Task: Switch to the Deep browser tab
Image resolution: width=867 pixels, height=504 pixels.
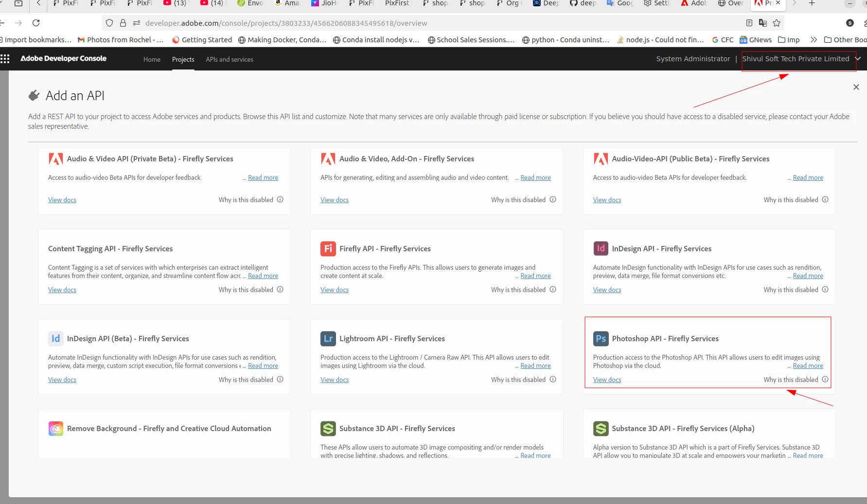Action: click(x=546, y=3)
